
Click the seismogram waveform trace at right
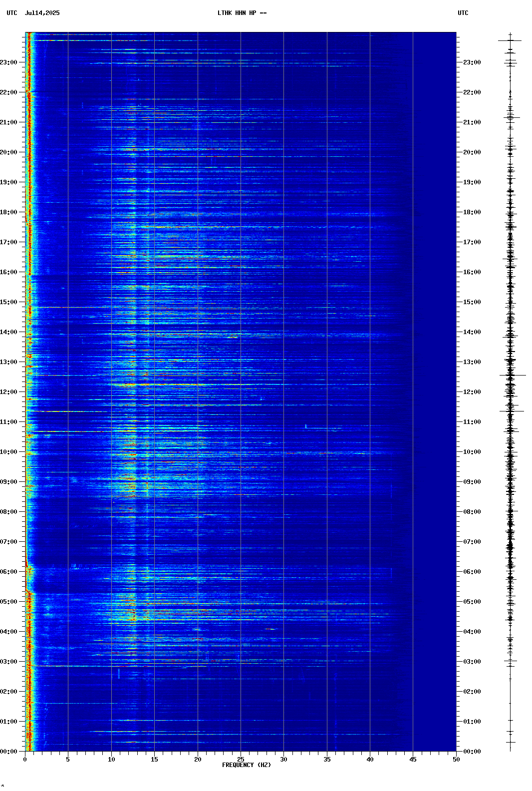[x=511, y=392]
